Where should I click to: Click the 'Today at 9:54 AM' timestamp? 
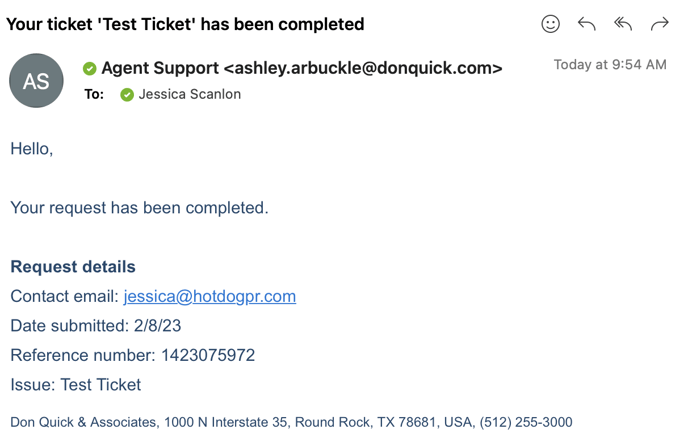coord(610,65)
